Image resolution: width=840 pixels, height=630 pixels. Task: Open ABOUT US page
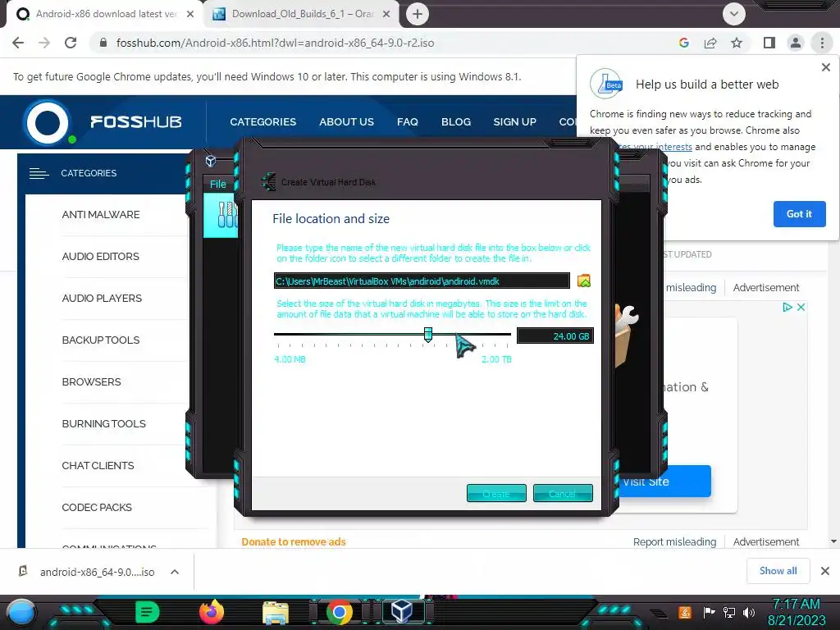point(347,121)
